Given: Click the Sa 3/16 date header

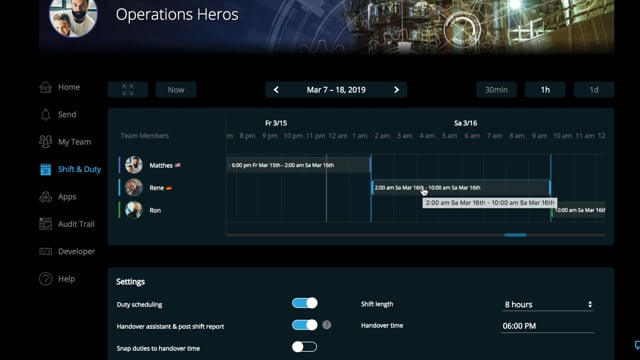Looking at the screenshot, I should 465,123.
